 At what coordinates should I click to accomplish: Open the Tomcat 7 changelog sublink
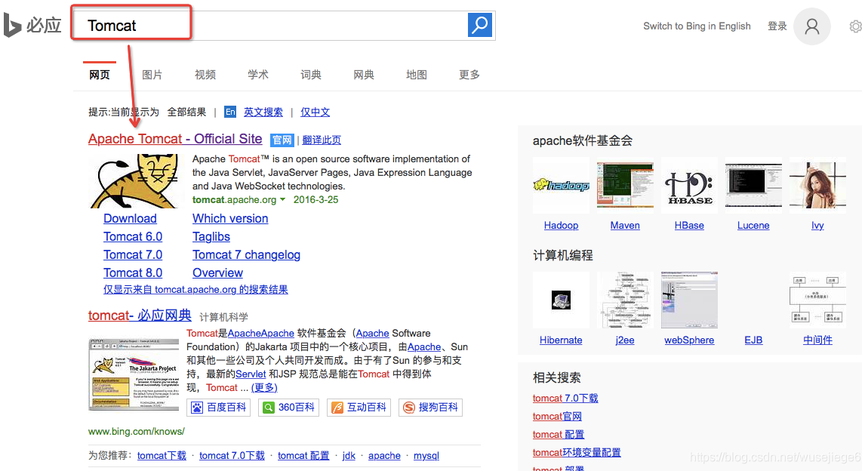[x=246, y=255]
